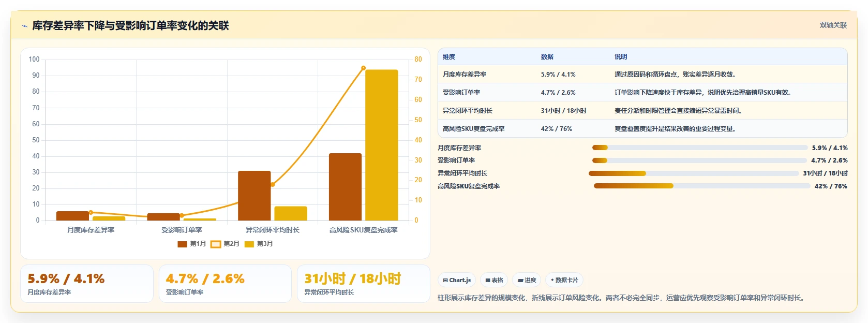Image resolution: width=868 pixels, height=323 pixels.
Task: Click the yellow 异常闭环平均时长 bar
Action: [x=291, y=213]
